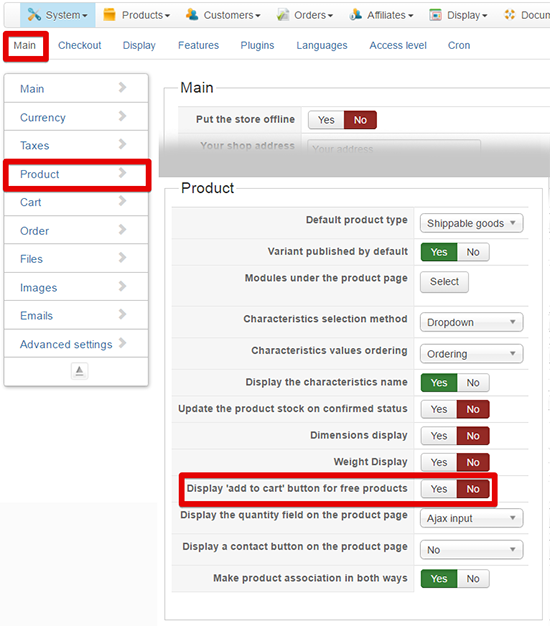The height and width of the screenshot is (626, 550).
Task: Go to Advanced settings in sidebar
Action: pos(76,344)
